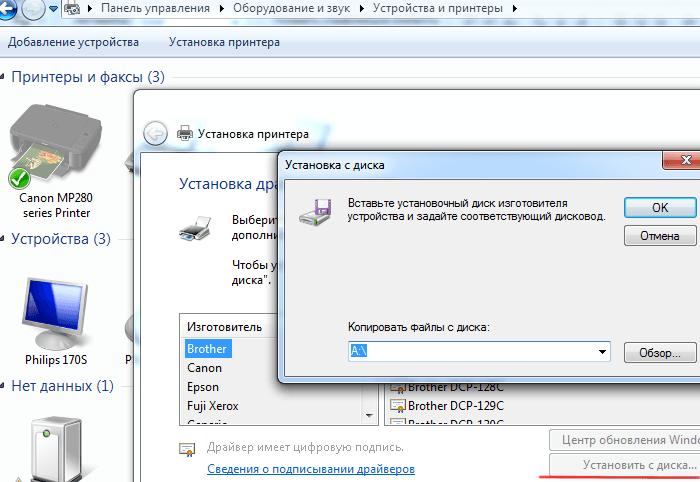This screenshot has width=700, height=482.
Task: Go to Оборудование и звук breadcrumb
Action: 292,8
